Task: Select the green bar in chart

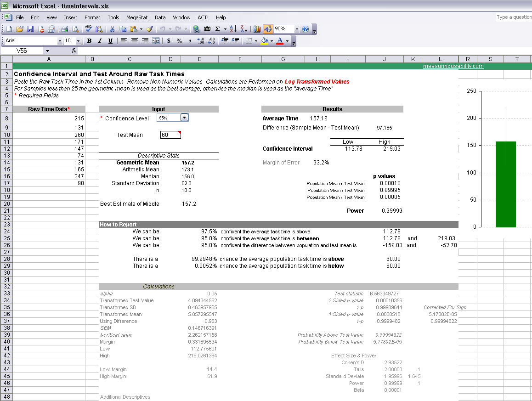Action: pyautogui.click(x=505, y=184)
